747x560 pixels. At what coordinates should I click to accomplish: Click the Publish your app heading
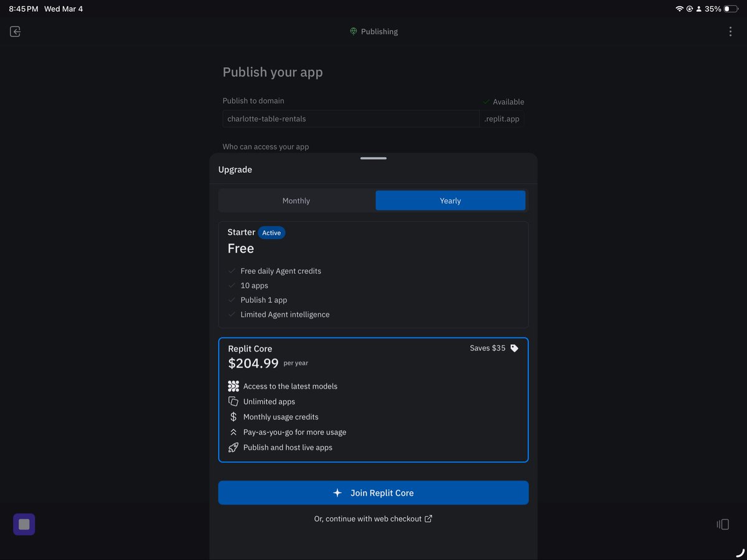[273, 72]
